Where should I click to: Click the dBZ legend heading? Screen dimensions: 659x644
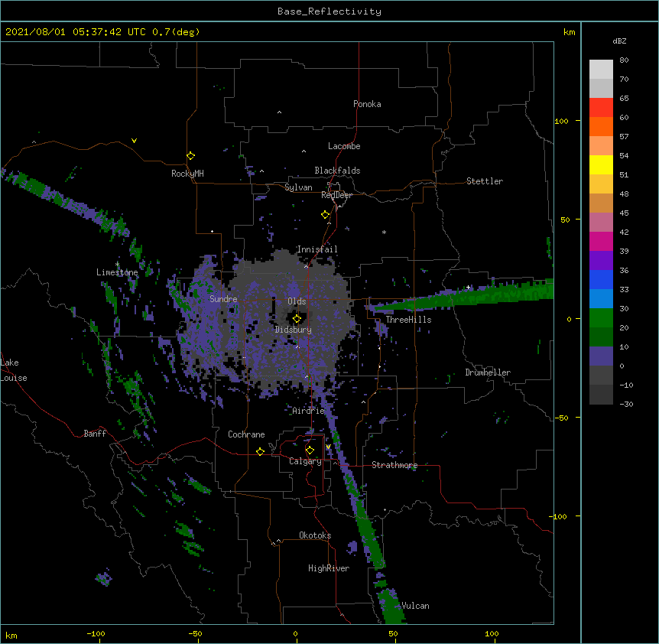coord(619,41)
